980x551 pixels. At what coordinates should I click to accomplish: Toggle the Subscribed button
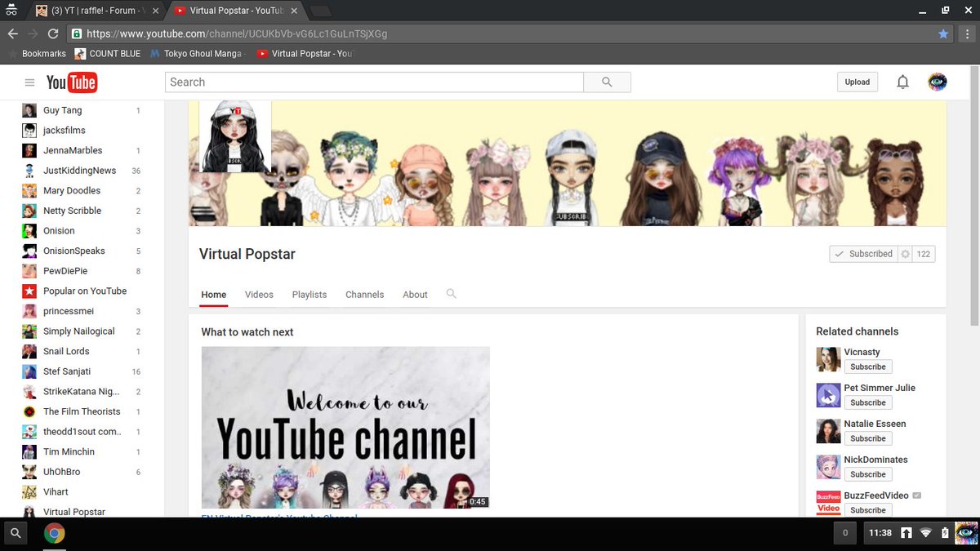(x=863, y=254)
